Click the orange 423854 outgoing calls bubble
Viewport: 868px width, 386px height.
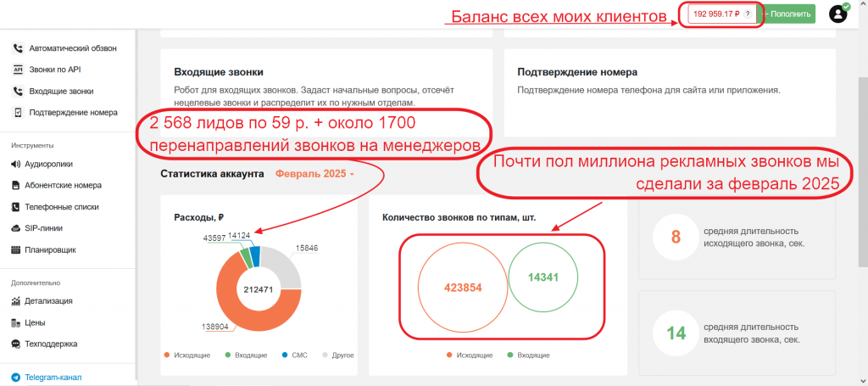(x=463, y=288)
